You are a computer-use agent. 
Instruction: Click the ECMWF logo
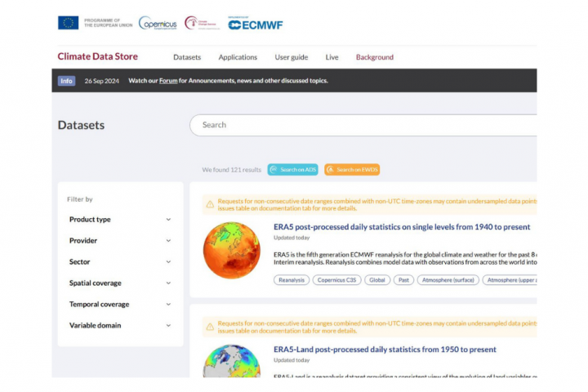255,24
